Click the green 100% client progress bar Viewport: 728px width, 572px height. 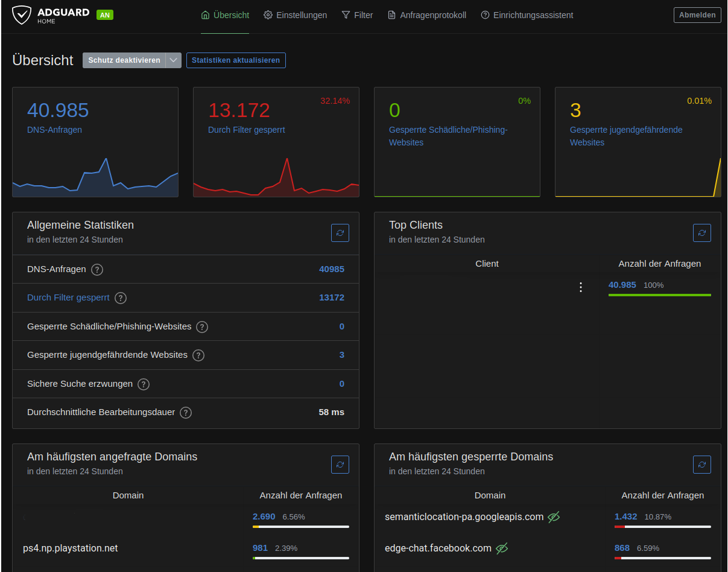[x=659, y=295]
